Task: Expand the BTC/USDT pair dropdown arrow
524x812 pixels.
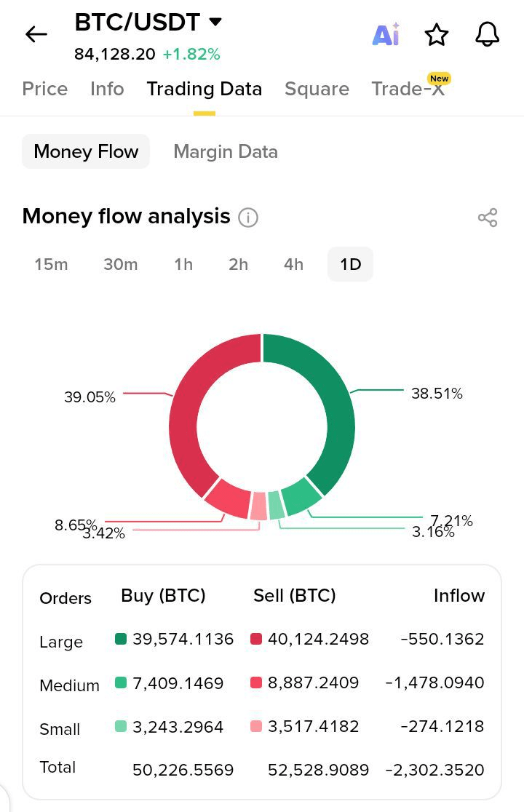Action: [x=215, y=22]
